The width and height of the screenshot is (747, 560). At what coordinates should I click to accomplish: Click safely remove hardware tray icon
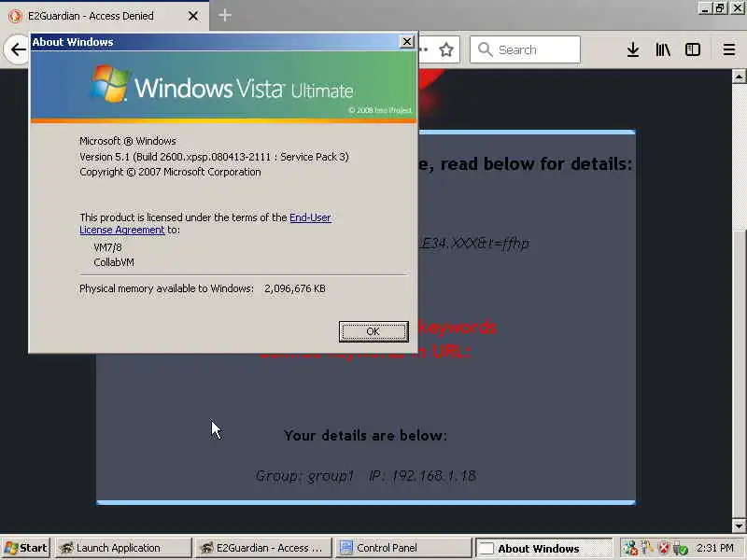tap(681, 549)
